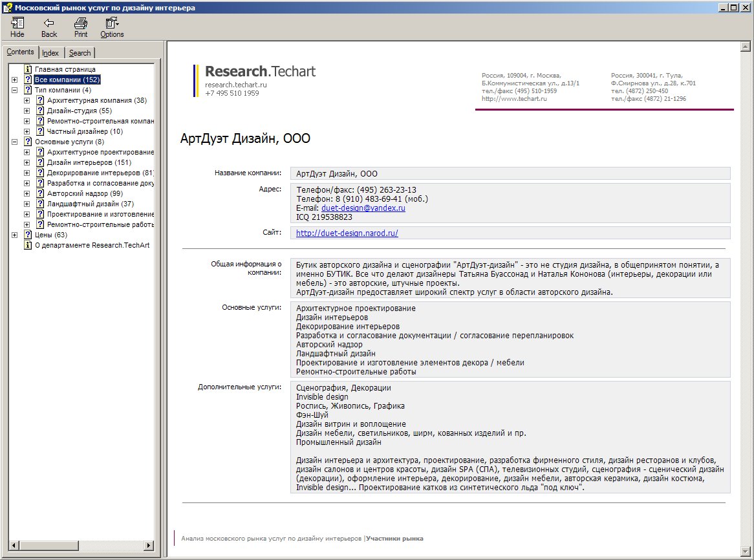
Task: Click the up arrow of the page's vertical scrollbar
Action: pyautogui.click(x=746, y=47)
